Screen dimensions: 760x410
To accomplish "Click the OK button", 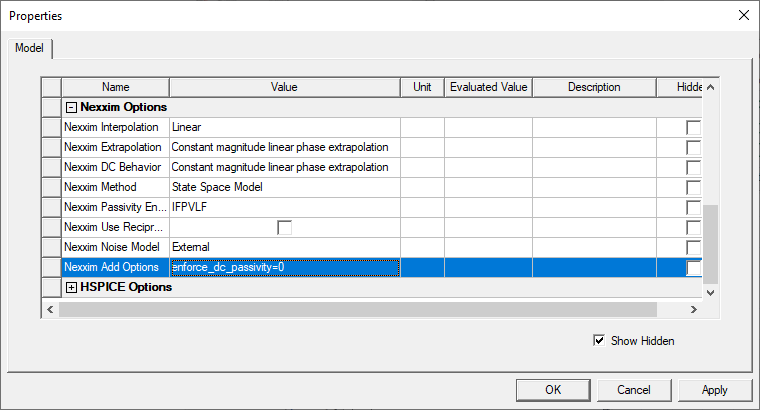I will click(553, 390).
